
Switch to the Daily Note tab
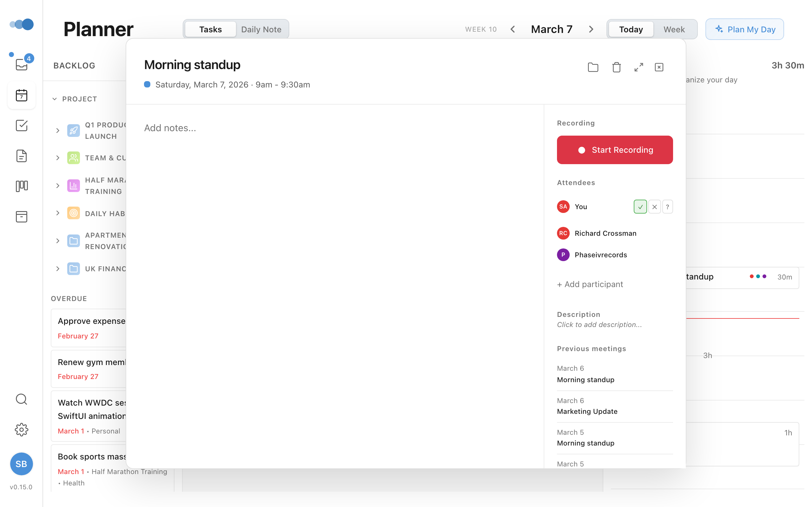(x=261, y=29)
